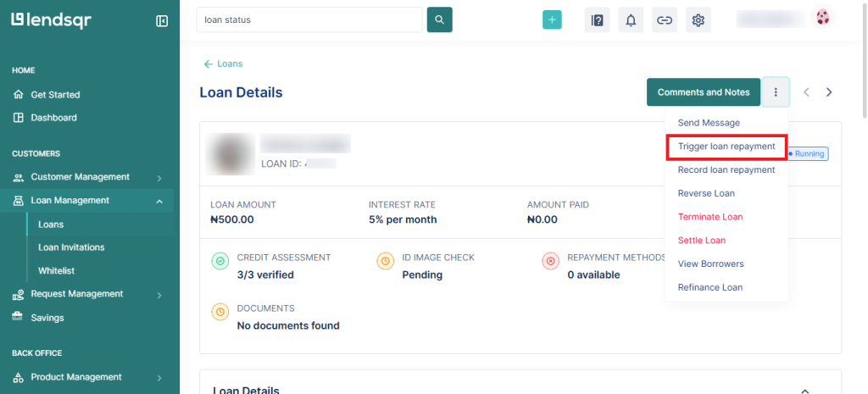
Task: Click the search magnifier button
Action: (x=439, y=19)
